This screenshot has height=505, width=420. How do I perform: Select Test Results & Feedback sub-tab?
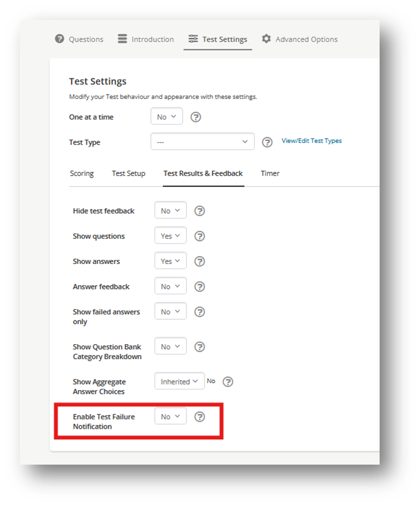click(203, 173)
